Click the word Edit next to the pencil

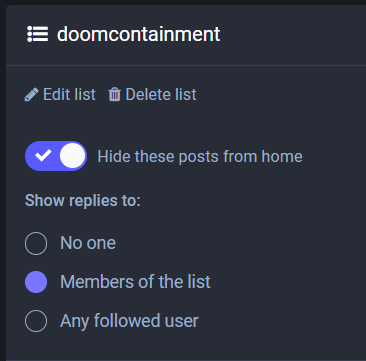click(x=55, y=95)
